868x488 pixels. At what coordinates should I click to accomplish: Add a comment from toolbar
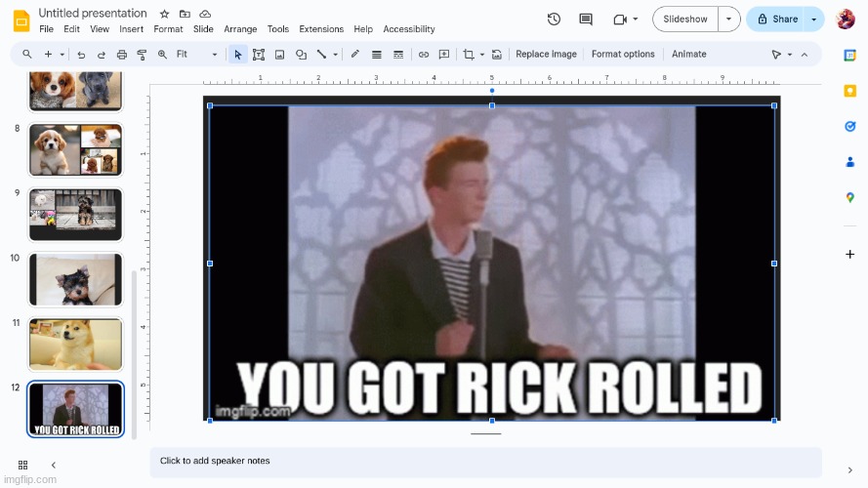[444, 55]
